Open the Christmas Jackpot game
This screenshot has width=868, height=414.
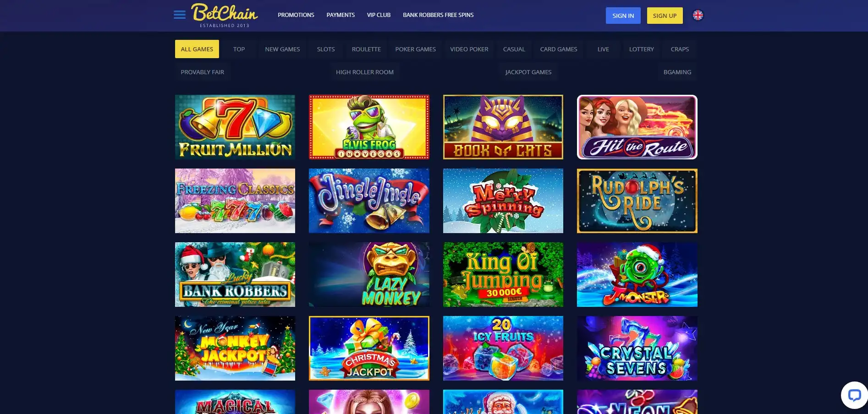(x=369, y=348)
